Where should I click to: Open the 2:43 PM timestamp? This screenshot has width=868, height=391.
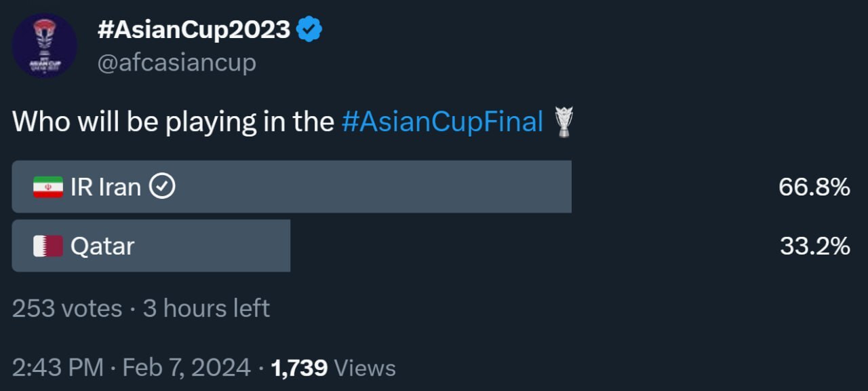tap(58, 368)
